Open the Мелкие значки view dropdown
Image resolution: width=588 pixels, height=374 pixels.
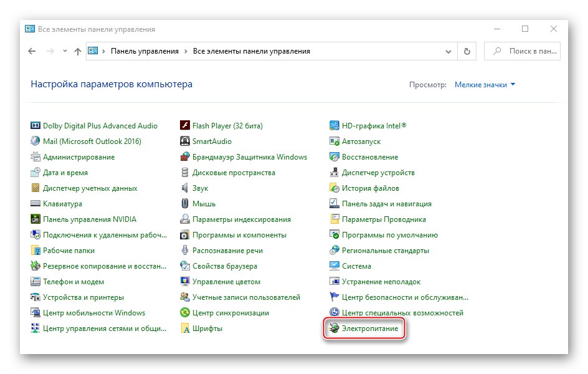click(485, 85)
